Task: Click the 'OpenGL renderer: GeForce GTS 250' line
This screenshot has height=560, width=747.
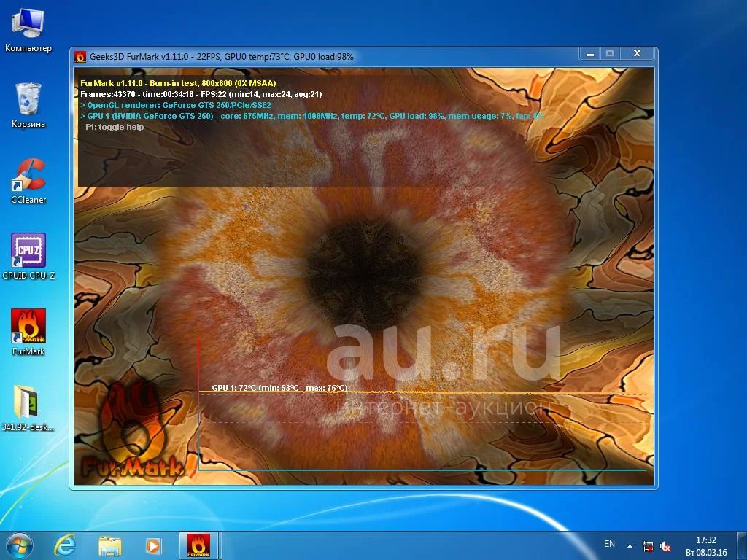Action: 176,105
